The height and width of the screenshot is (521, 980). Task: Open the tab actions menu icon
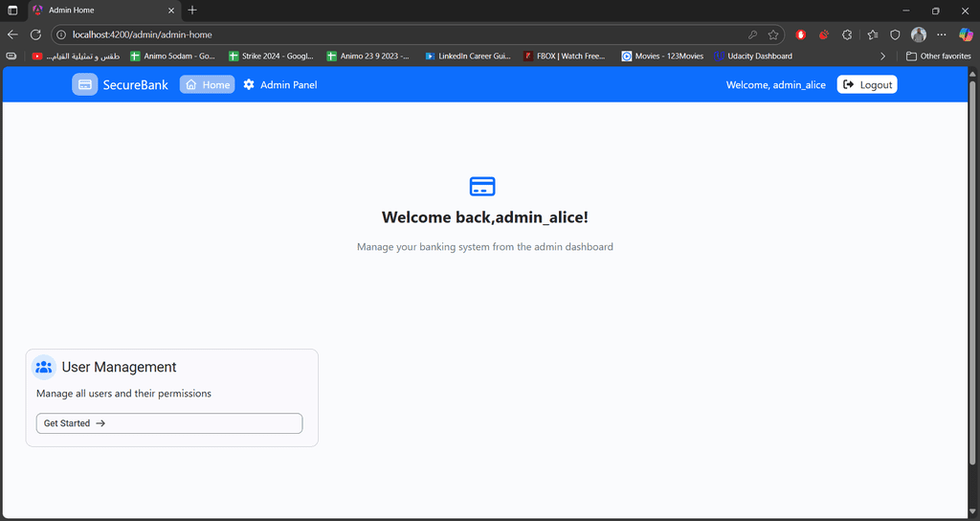pos(12,10)
